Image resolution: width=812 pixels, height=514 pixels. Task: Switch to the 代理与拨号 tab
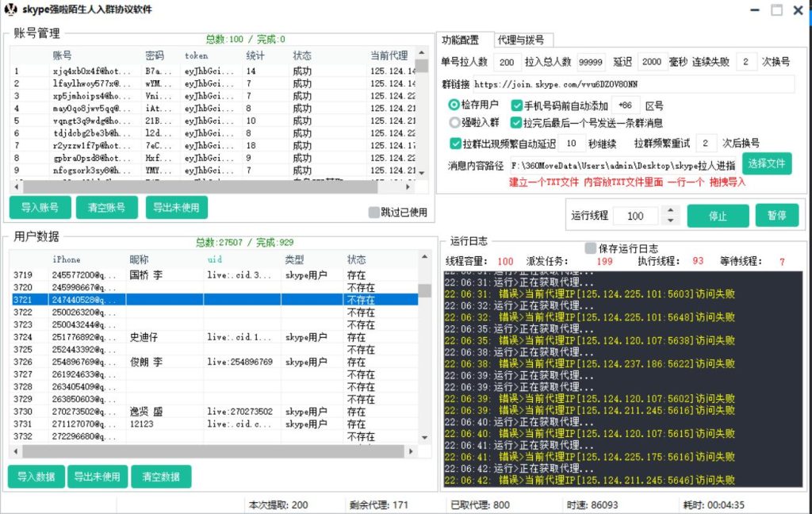(x=520, y=40)
